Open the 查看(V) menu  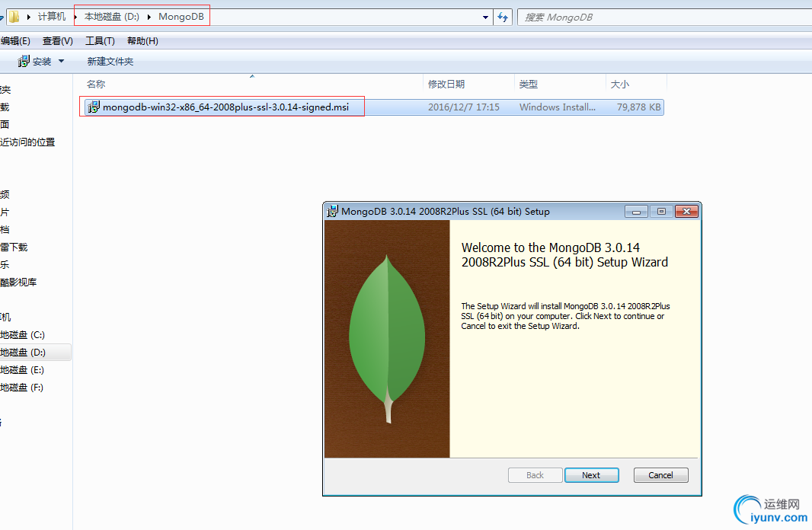[57, 41]
